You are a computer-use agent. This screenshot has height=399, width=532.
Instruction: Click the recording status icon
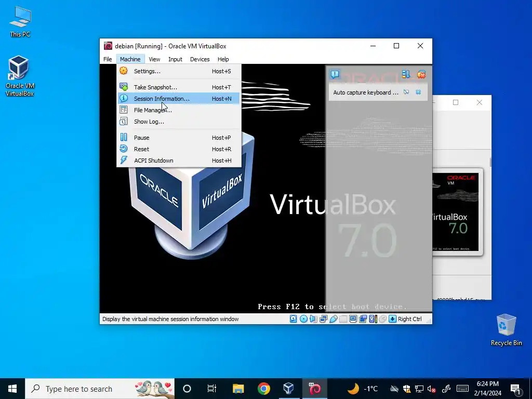363,319
